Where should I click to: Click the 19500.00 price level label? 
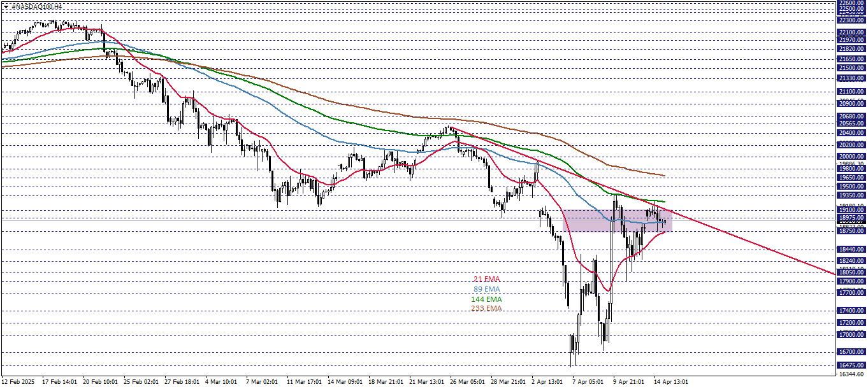pyautogui.click(x=852, y=187)
